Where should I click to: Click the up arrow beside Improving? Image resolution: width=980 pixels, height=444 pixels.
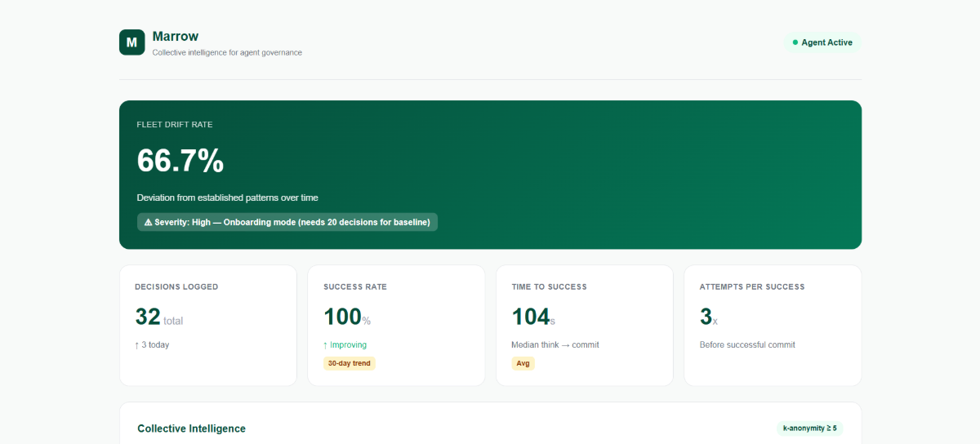tap(326, 345)
